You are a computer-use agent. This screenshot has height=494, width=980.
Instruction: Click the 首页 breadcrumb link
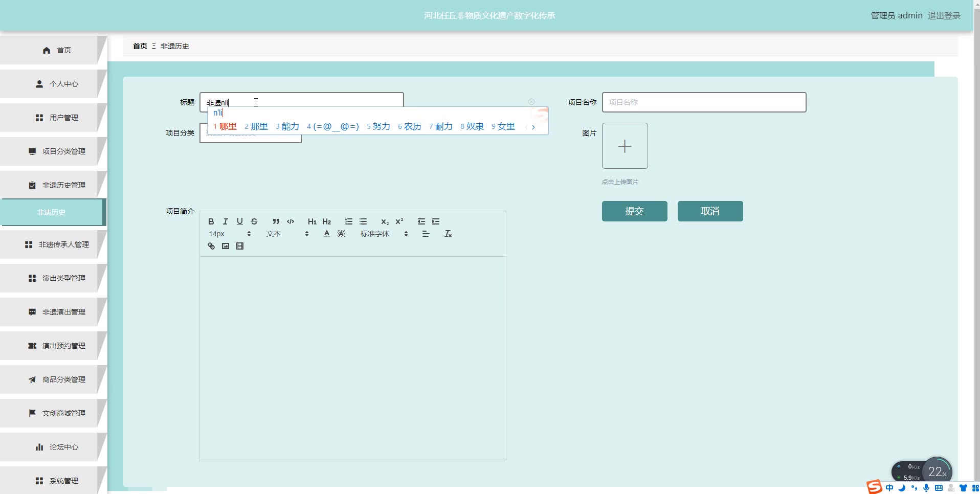point(140,46)
